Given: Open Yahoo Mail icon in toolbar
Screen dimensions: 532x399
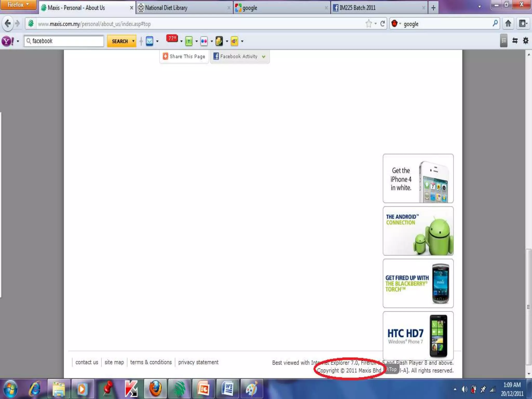Looking at the screenshot, I should click(x=149, y=41).
